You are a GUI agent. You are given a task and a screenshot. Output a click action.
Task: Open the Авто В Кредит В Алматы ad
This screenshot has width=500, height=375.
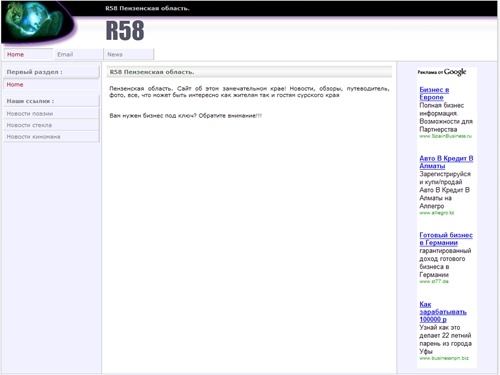(446, 162)
